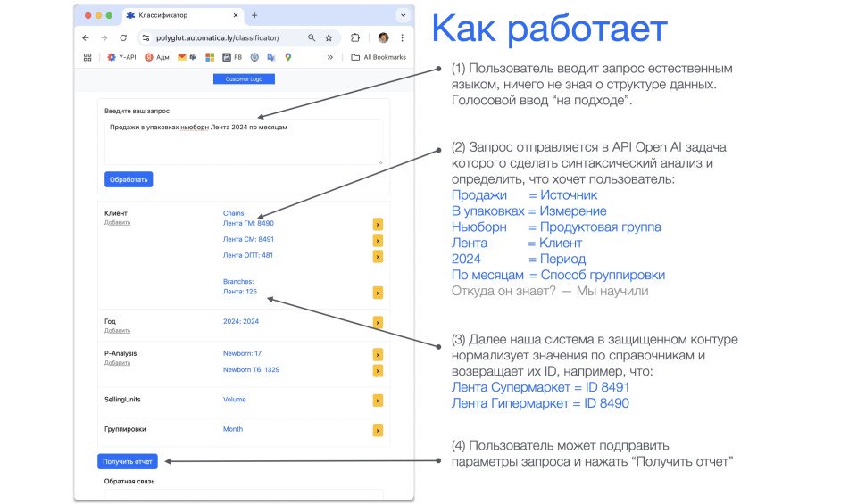Reload the page with the refresh icon
The height and width of the screenshot is (504, 857).
(123, 37)
